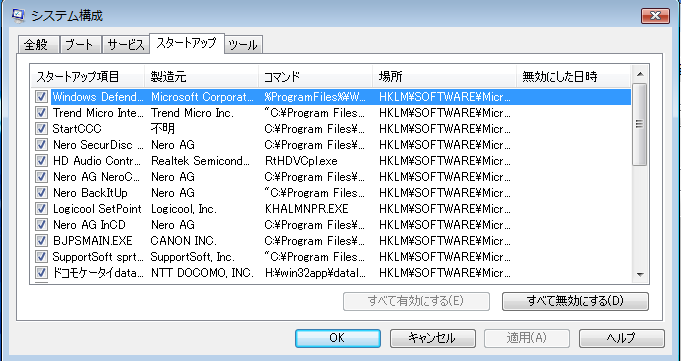Select the StartCCC row name
This screenshot has width=681, height=361.
coord(77,129)
